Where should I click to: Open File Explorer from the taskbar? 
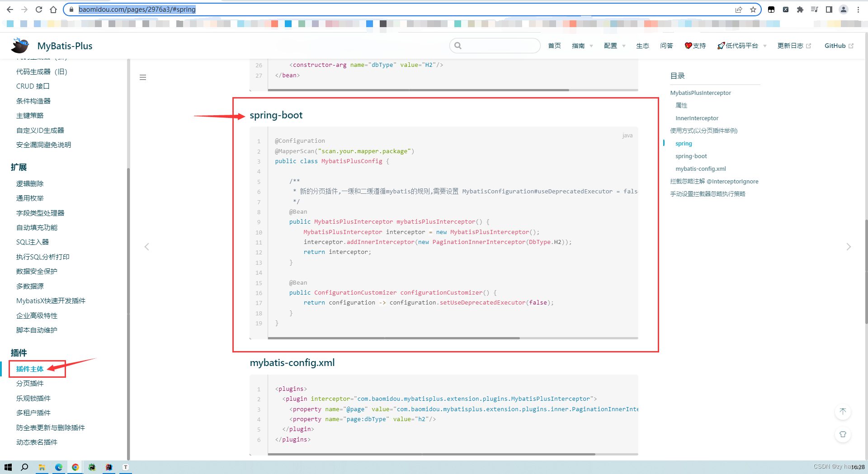[x=42, y=467]
